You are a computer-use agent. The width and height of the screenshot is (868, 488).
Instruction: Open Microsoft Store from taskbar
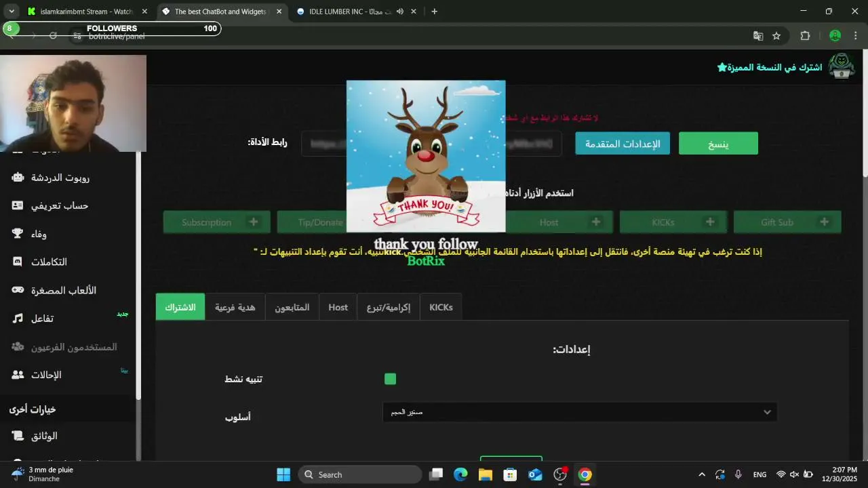[510, 474]
